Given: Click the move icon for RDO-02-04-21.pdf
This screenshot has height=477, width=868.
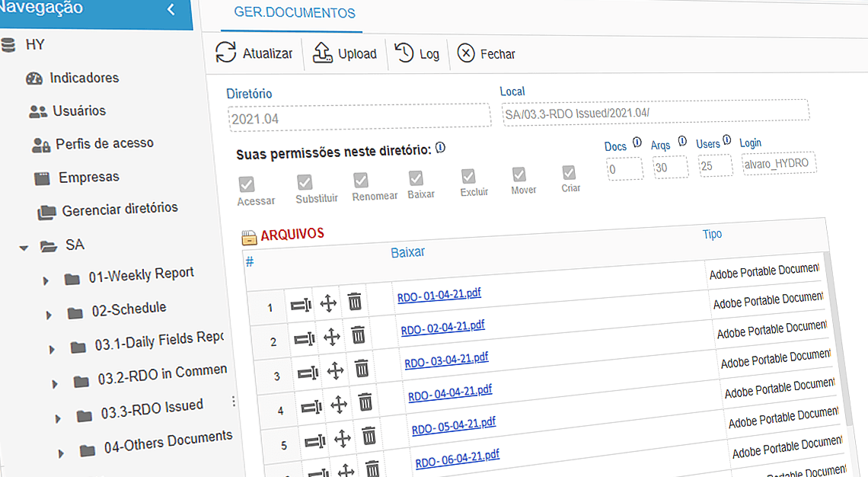Looking at the screenshot, I should click(331, 336).
